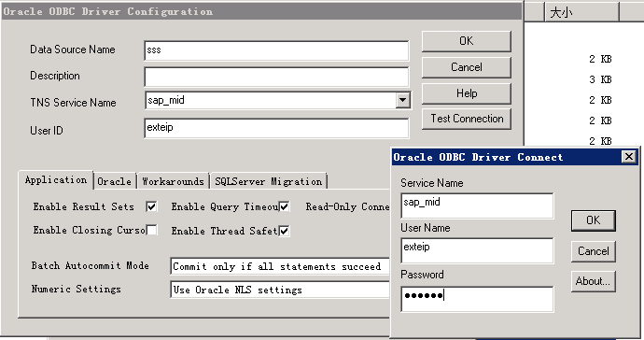Toggle the Enable Thread Safety checkbox

285,231
